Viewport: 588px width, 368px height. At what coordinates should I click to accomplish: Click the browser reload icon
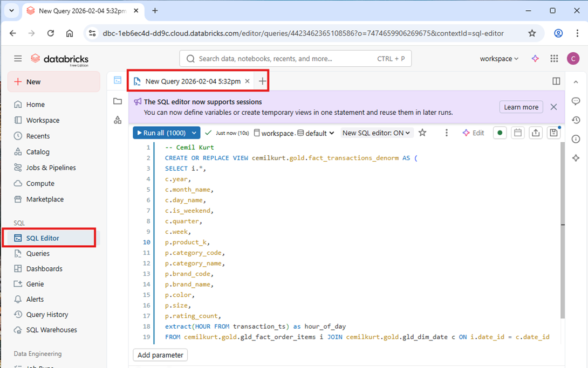tap(51, 33)
